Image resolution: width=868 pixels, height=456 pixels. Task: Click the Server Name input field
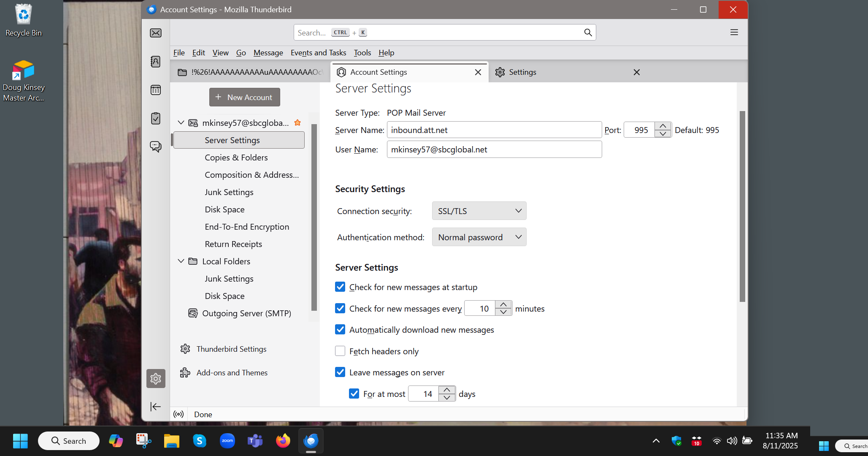(494, 130)
